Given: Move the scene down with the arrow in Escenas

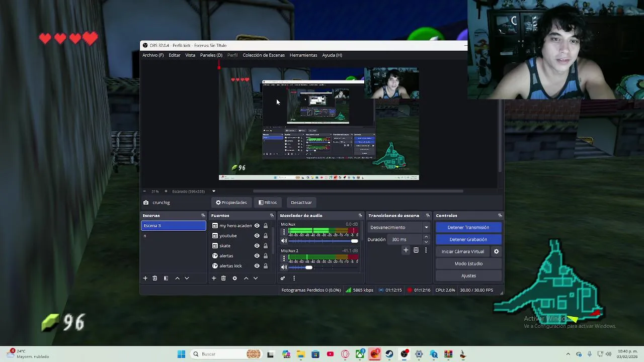Looking at the screenshot, I should coord(187,278).
